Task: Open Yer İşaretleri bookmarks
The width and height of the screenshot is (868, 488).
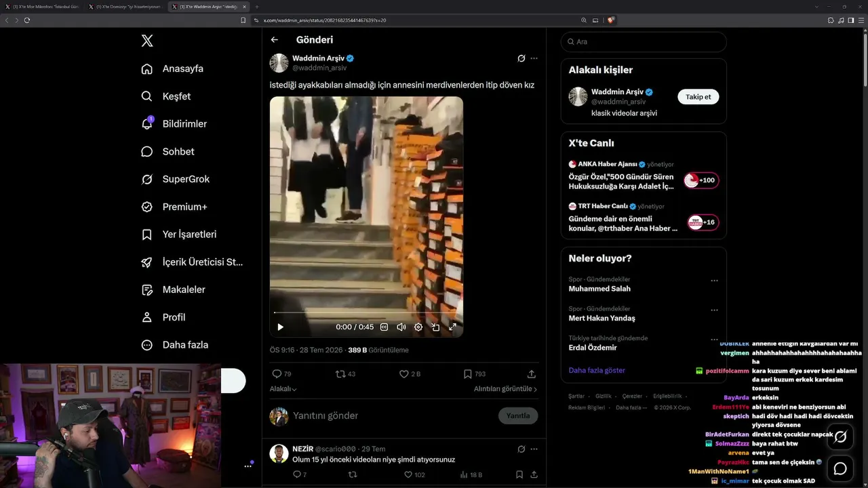Action: click(178, 235)
